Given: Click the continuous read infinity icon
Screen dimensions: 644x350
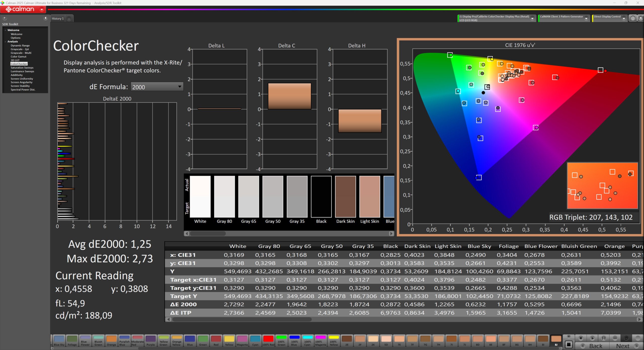Looking at the screenshot, I should tap(615, 338).
